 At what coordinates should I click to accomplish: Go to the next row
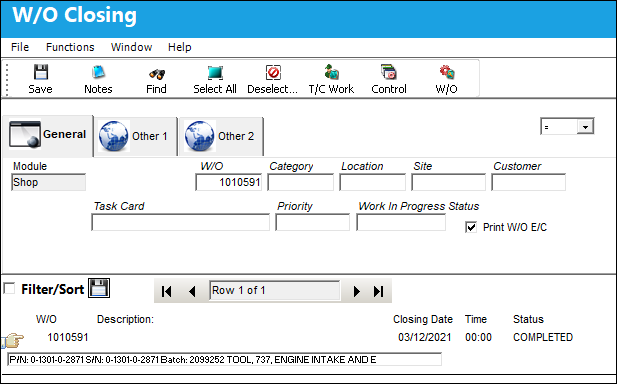357,291
